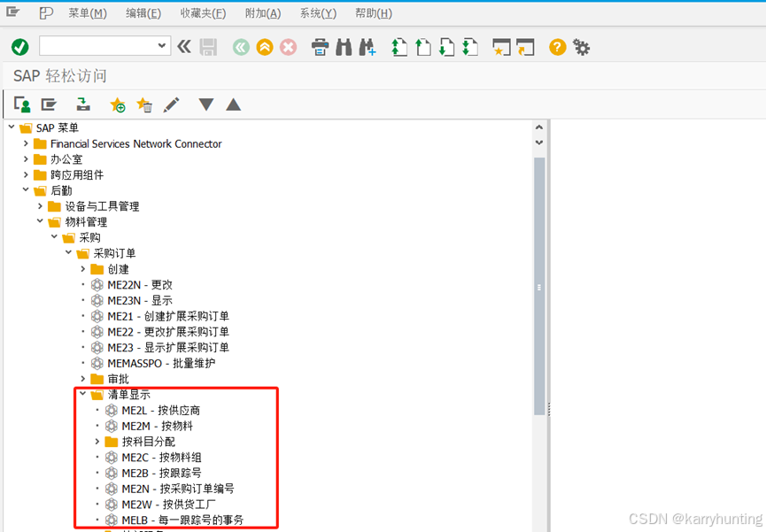Image resolution: width=766 pixels, height=532 pixels.
Task: Click the tree vertical scrollbar thumb
Action: click(x=538, y=286)
